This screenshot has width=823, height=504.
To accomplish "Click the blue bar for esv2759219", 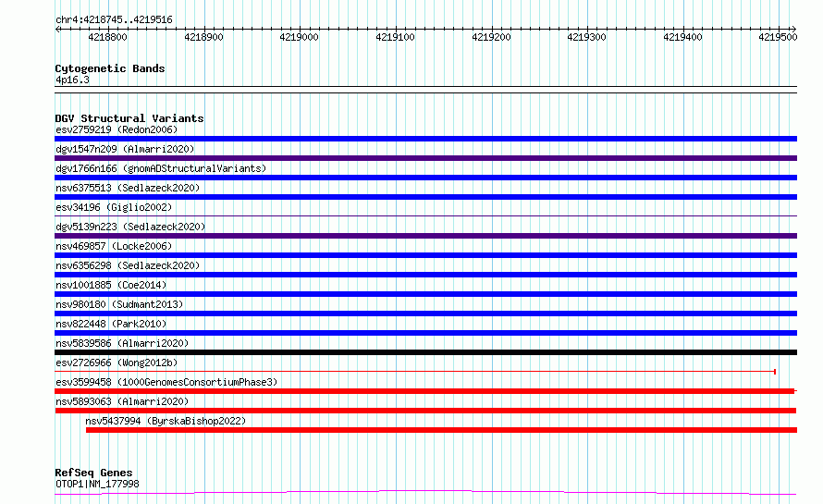I will tap(425, 139).
